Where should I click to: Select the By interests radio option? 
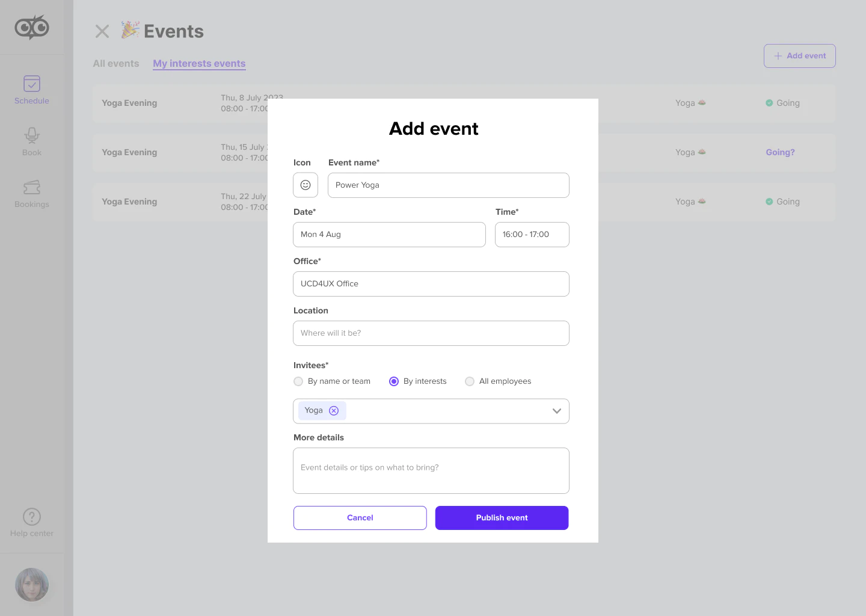[394, 381]
